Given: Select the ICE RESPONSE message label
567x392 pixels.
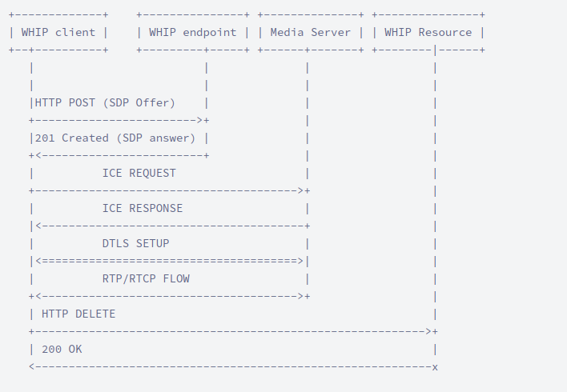Looking at the screenshot, I should (142, 208).
